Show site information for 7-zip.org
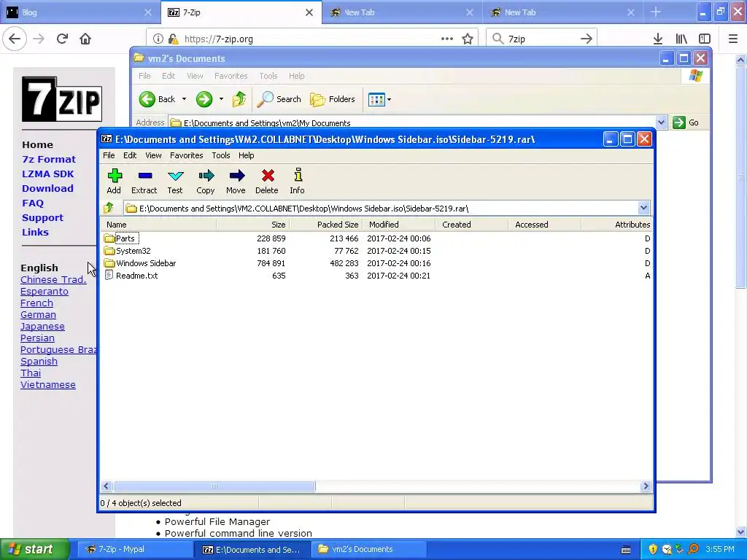The image size is (747, 560). click(x=158, y=39)
